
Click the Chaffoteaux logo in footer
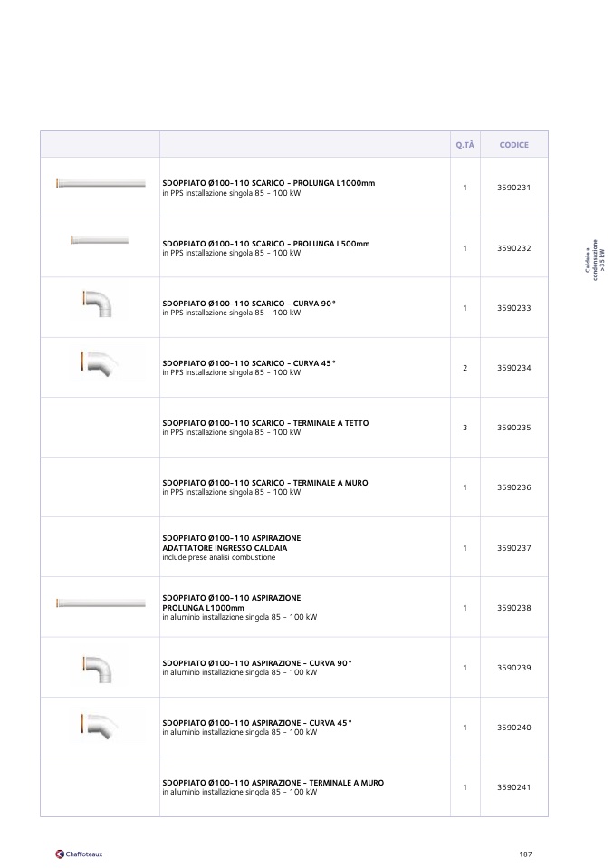tap(80, 854)
